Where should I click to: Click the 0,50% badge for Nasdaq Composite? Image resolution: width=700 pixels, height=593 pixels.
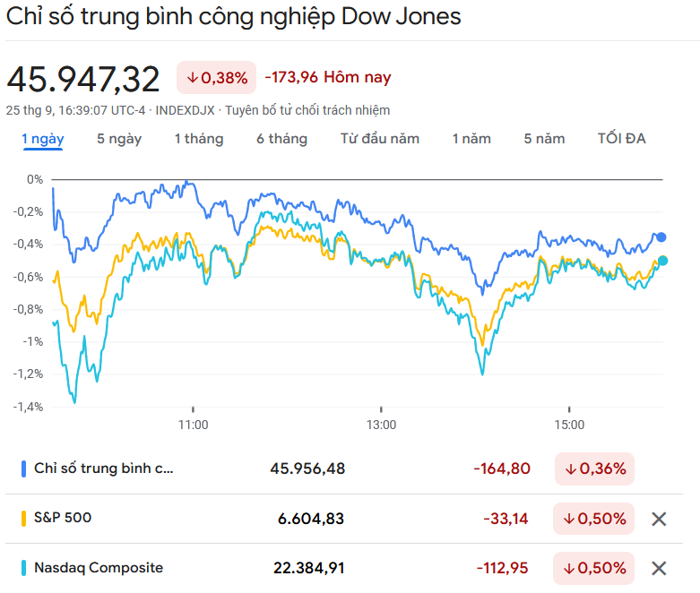click(x=594, y=568)
